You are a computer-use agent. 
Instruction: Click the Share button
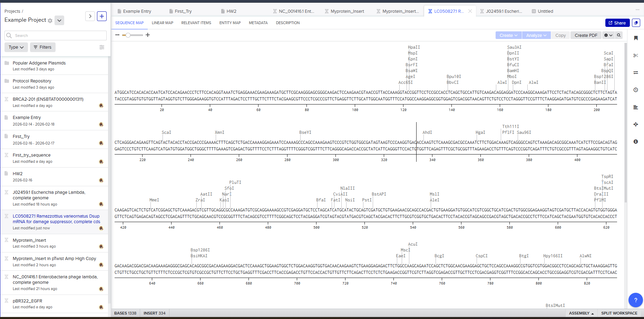(x=617, y=23)
